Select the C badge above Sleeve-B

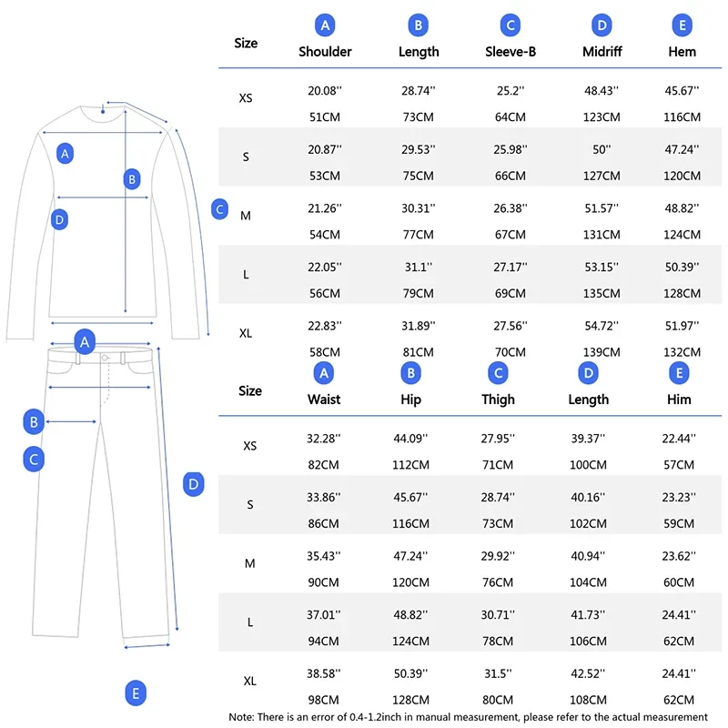(x=511, y=25)
